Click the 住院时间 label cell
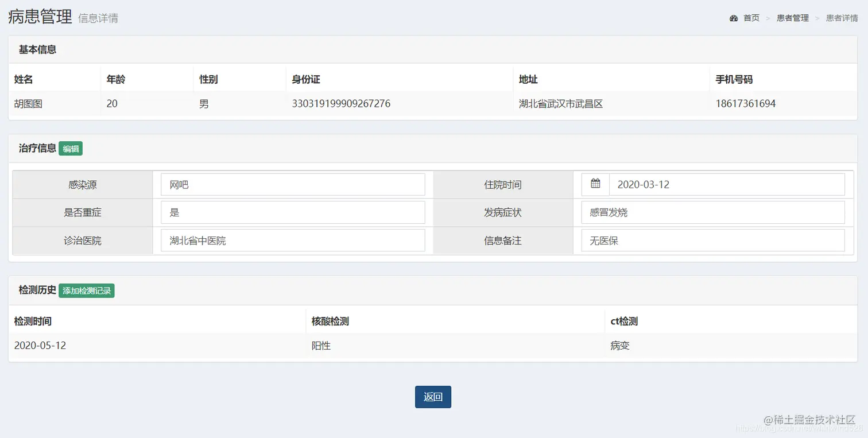The image size is (868, 438). pyautogui.click(x=503, y=185)
